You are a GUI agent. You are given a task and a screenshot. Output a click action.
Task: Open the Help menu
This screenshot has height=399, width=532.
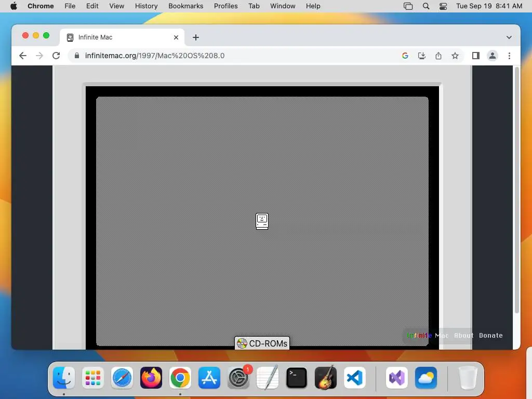click(313, 6)
